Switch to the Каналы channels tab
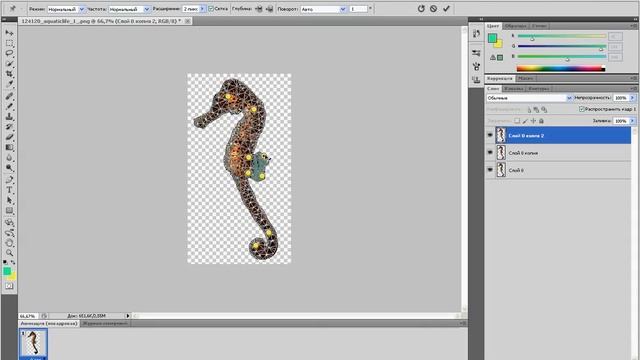 (x=513, y=88)
